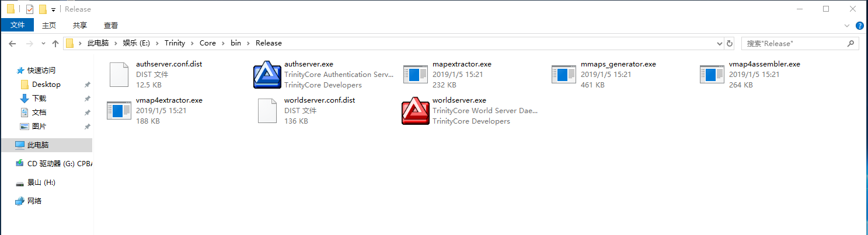Click the Forward navigation arrow
The image size is (868, 235).
tap(29, 43)
